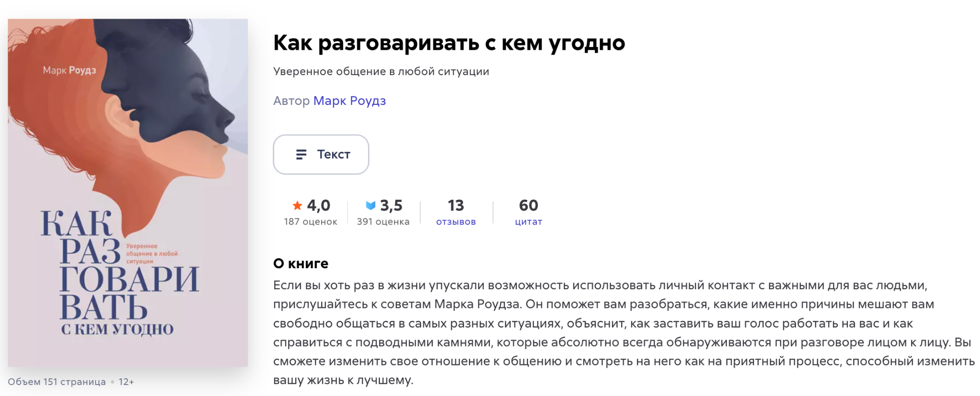Click the '391 оценка' ratings count

coord(383,222)
